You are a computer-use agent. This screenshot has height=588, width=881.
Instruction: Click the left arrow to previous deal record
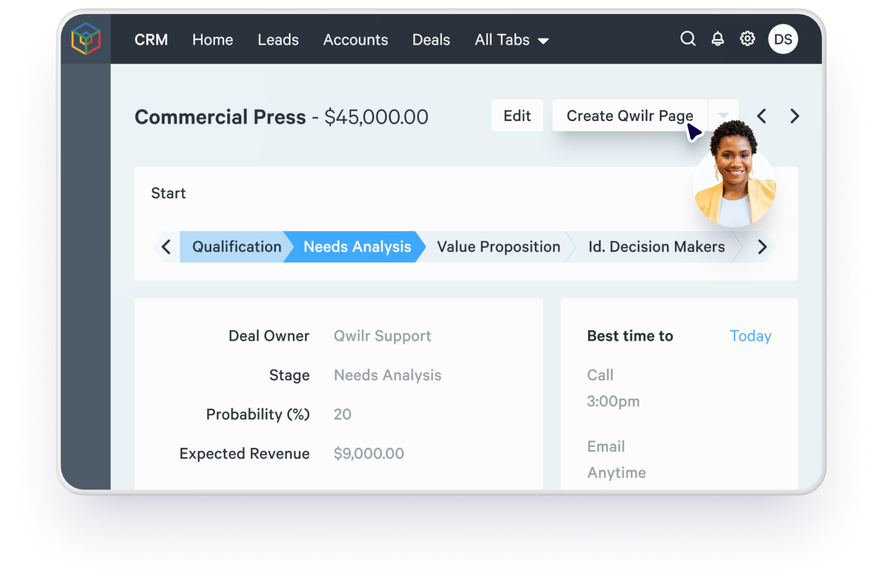coord(761,116)
